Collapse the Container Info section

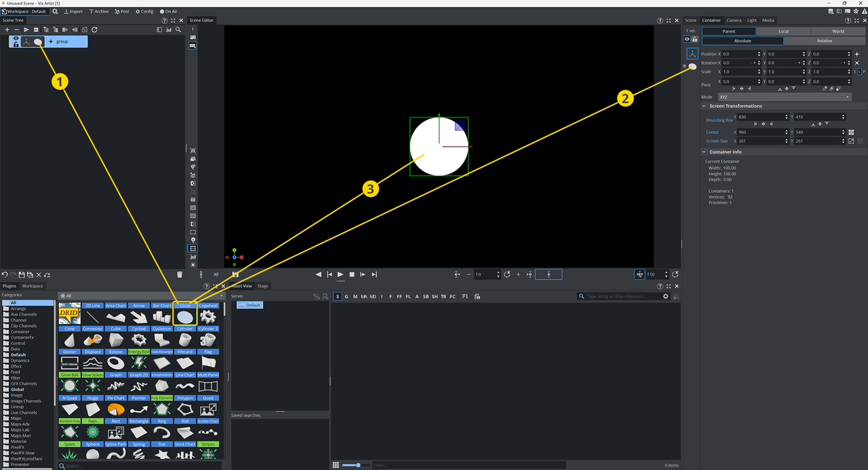click(x=704, y=152)
